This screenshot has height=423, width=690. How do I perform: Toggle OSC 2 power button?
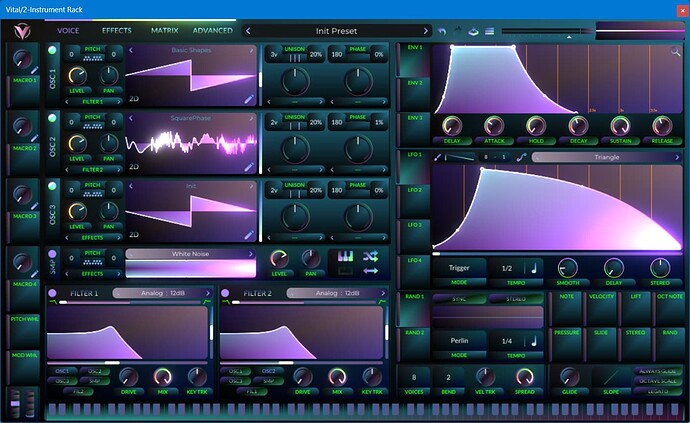tap(52, 118)
